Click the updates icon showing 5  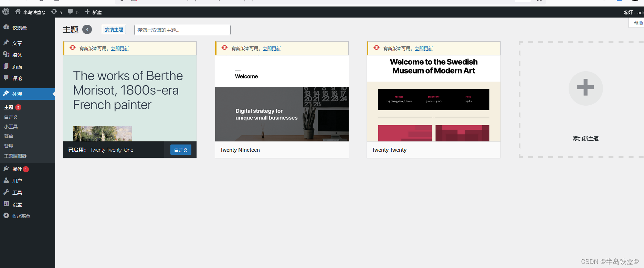(54, 12)
